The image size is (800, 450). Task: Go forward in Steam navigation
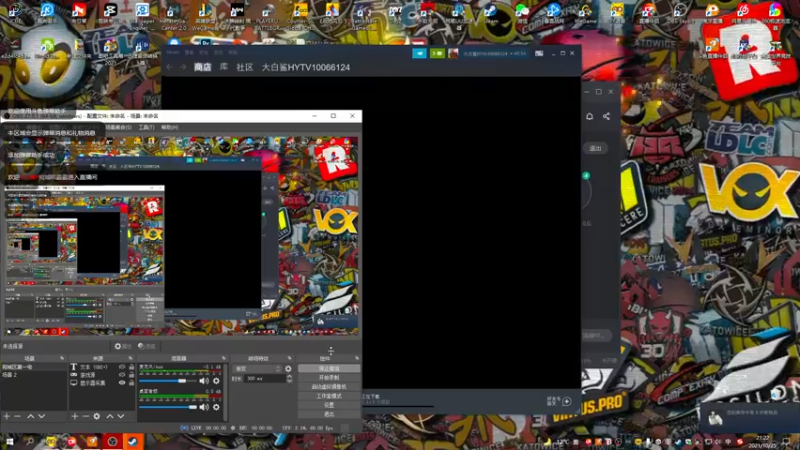[183, 67]
